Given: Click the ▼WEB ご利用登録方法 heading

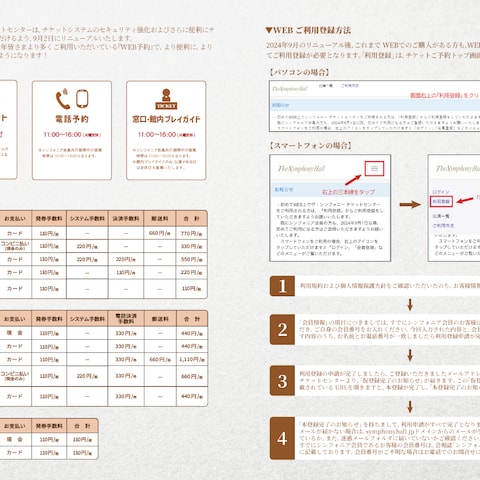Looking at the screenshot, I should tap(308, 30).
